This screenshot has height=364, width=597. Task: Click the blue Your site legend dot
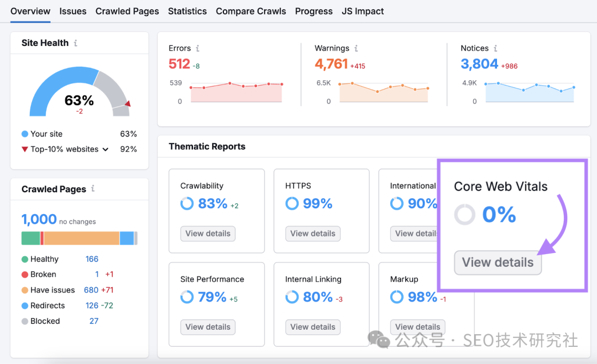tap(25, 134)
